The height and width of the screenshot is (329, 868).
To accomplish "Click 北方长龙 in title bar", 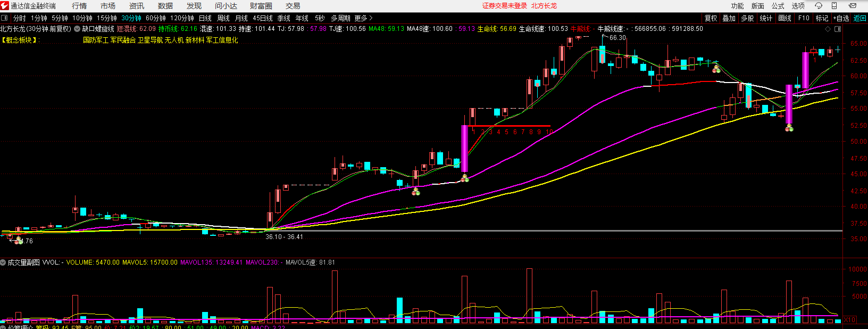I will pos(544,6).
